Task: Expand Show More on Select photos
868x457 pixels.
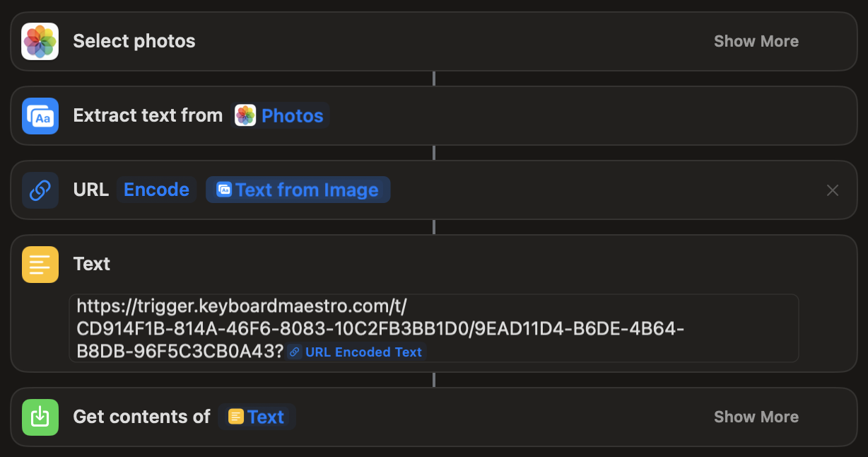Action: point(756,41)
